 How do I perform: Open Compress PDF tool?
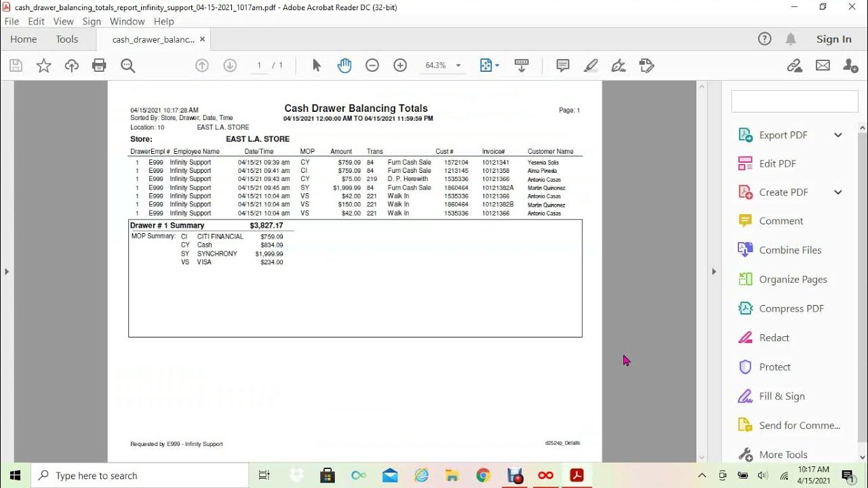pyautogui.click(x=791, y=308)
